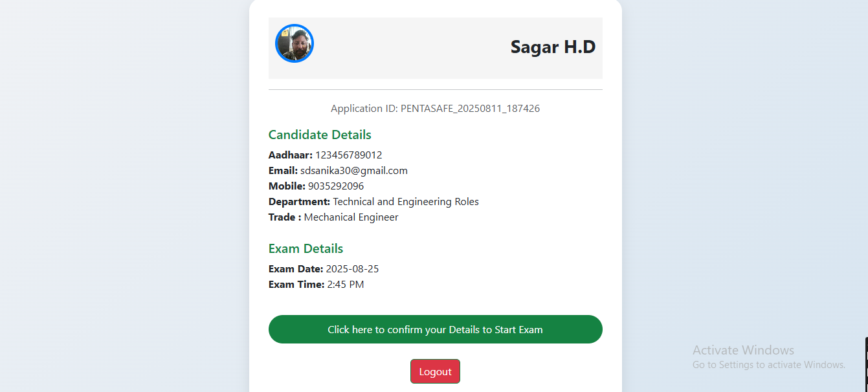Click the Aadhaar number 123456789012
Image resolution: width=868 pixels, height=392 pixels.
click(348, 155)
